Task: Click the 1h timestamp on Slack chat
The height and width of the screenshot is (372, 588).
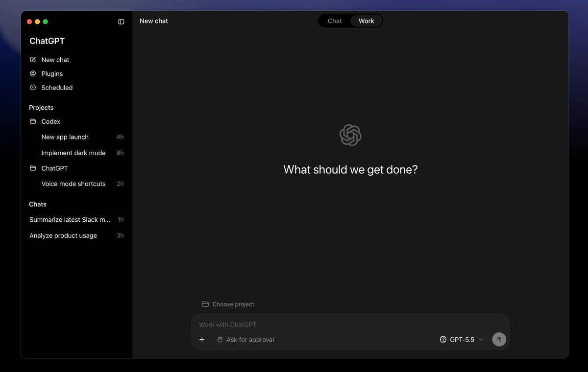Action: click(121, 220)
